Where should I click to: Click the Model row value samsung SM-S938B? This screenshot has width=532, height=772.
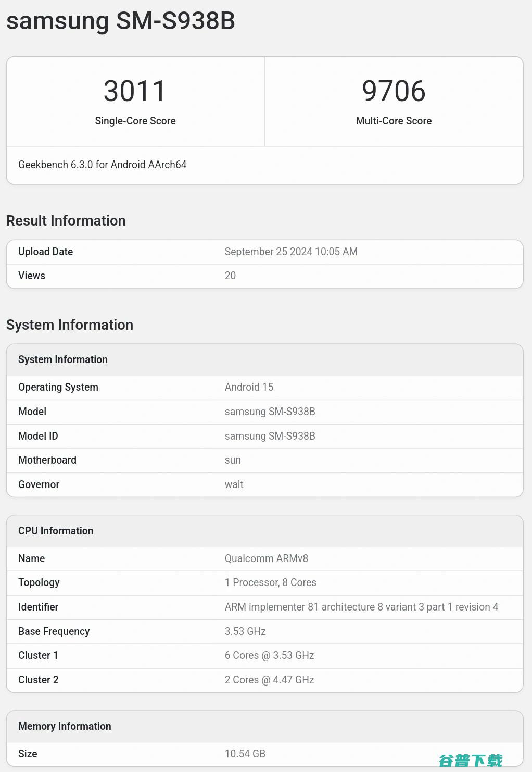tap(270, 412)
